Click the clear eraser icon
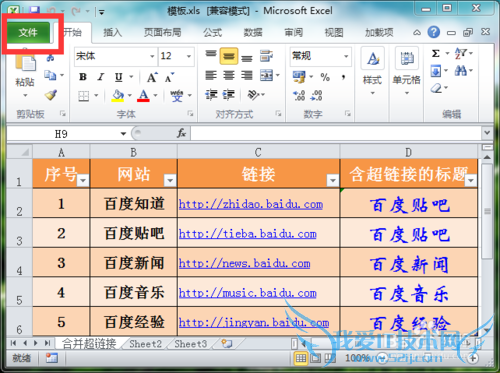 [436, 88]
